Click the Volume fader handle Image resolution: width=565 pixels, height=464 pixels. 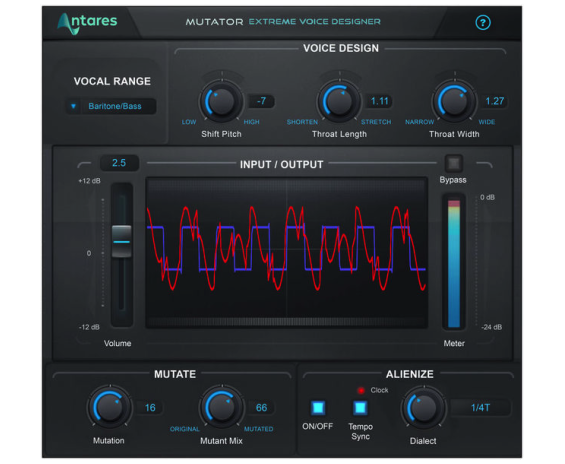[x=121, y=241]
